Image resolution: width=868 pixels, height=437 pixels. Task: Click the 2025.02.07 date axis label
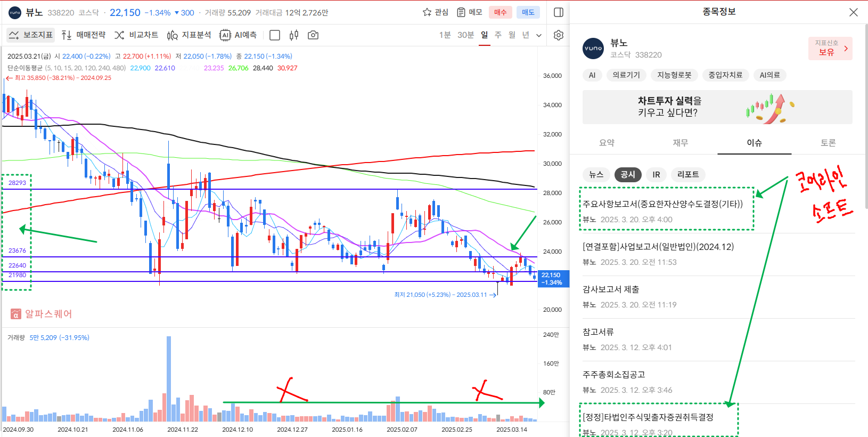point(402,429)
